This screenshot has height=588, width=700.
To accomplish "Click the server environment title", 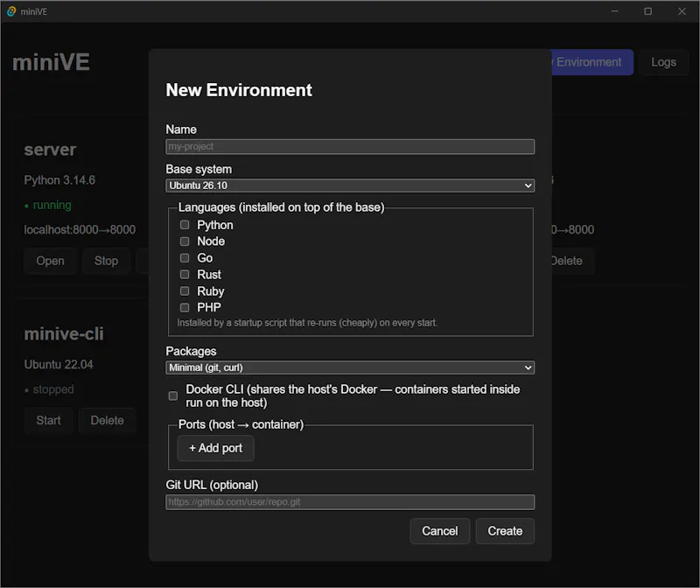I will pos(50,150).
